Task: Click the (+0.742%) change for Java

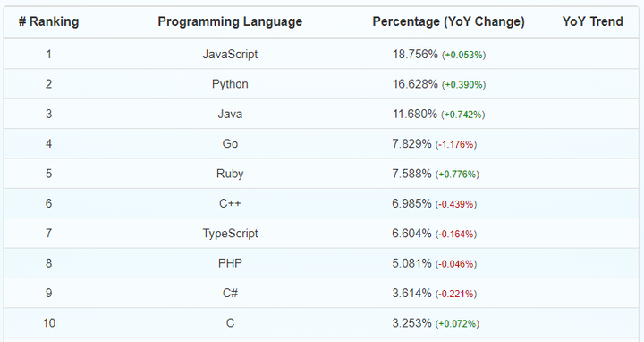Action: click(x=463, y=115)
